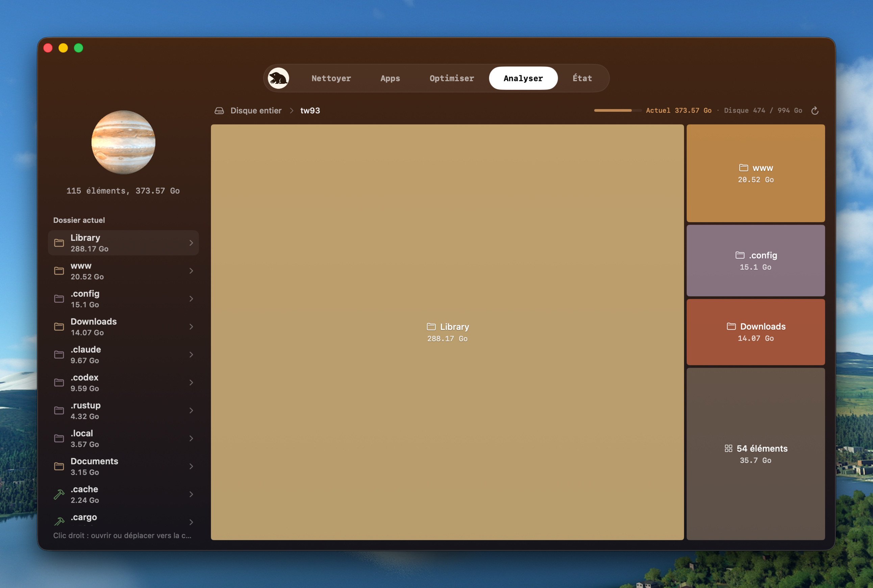The height and width of the screenshot is (588, 873).
Task: Click the 'Disque 474 / 994 Go' label
Action: 763,111
